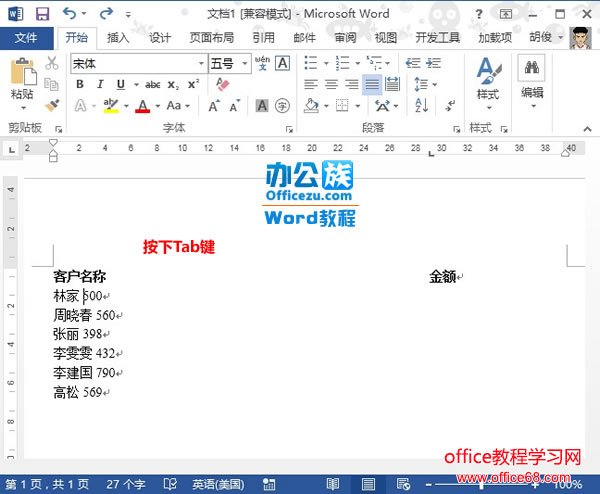Click the language indicator 英语(美国)
The image size is (600, 494).
(x=218, y=484)
